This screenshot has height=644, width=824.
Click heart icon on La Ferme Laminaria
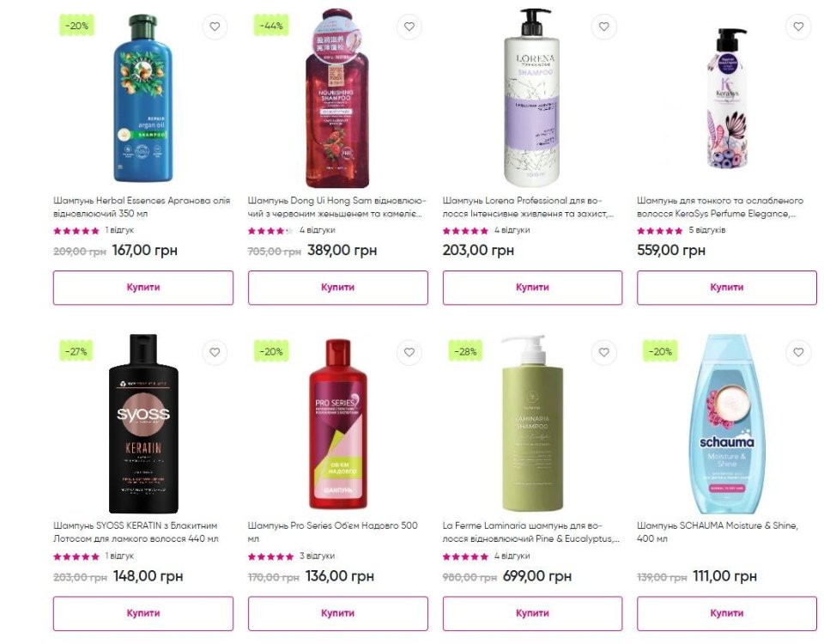[603, 352]
